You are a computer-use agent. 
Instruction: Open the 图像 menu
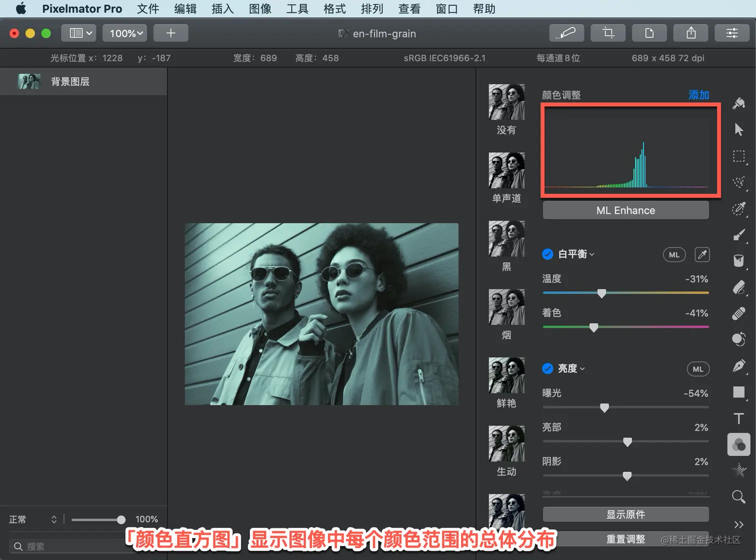pos(260,9)
